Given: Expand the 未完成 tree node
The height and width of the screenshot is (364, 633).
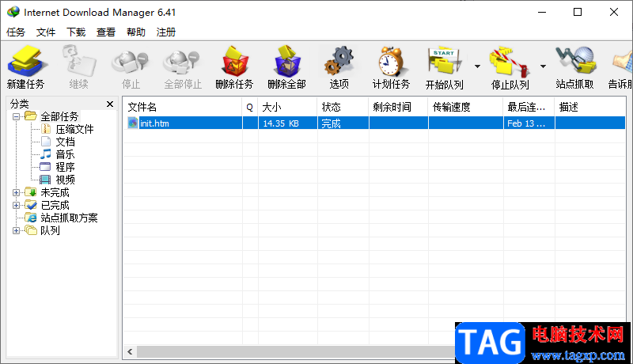Looking at the screenshot, I should (16, 192).
